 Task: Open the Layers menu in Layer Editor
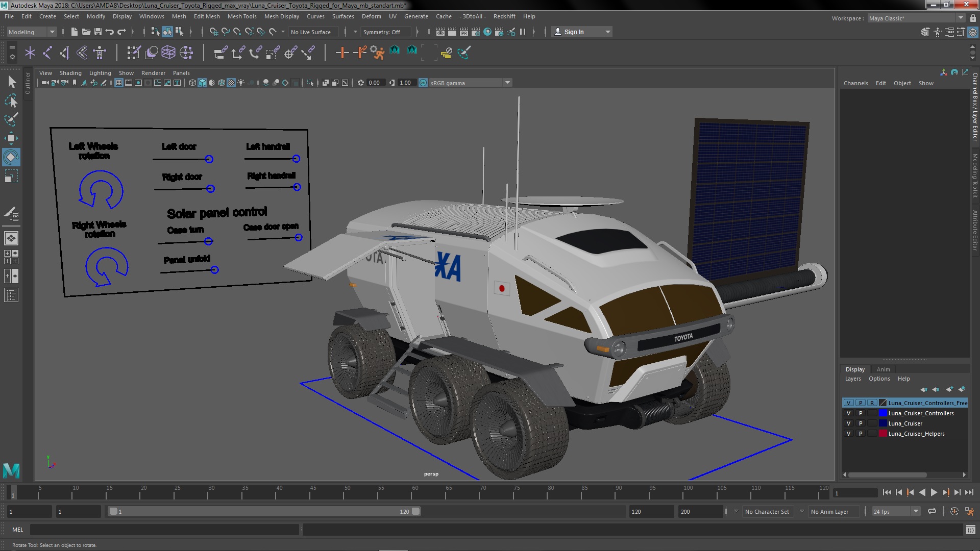852,379
